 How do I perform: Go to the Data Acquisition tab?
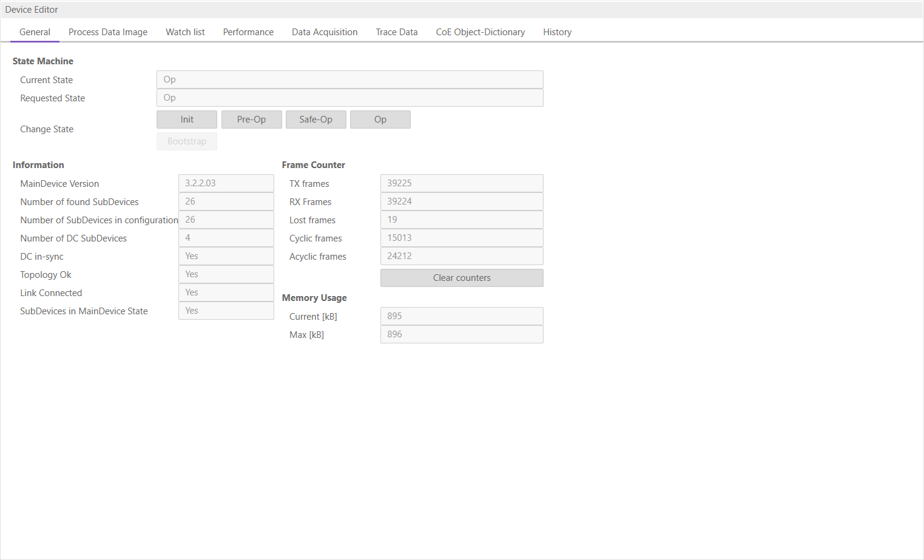point(325,32)
